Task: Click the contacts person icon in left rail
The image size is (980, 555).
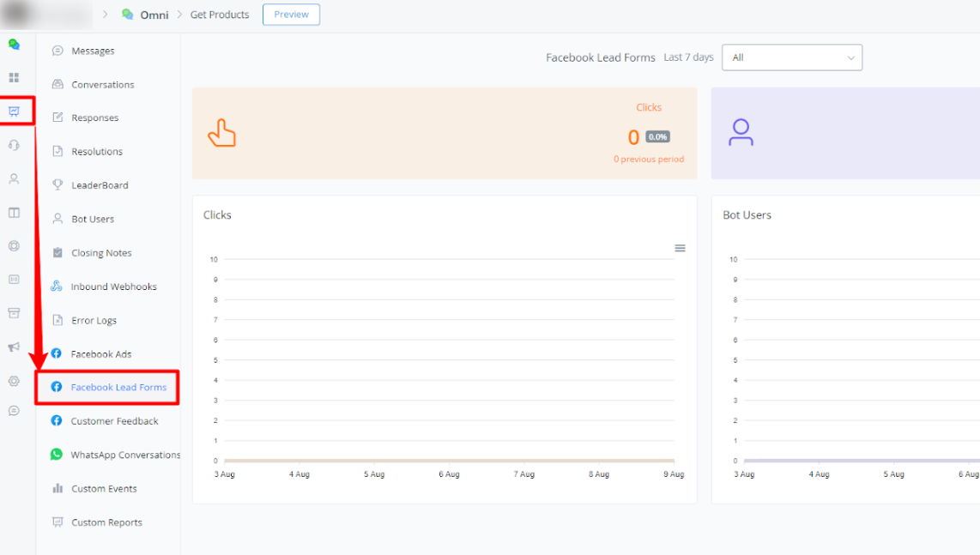Action: click(x=14, y=178)
